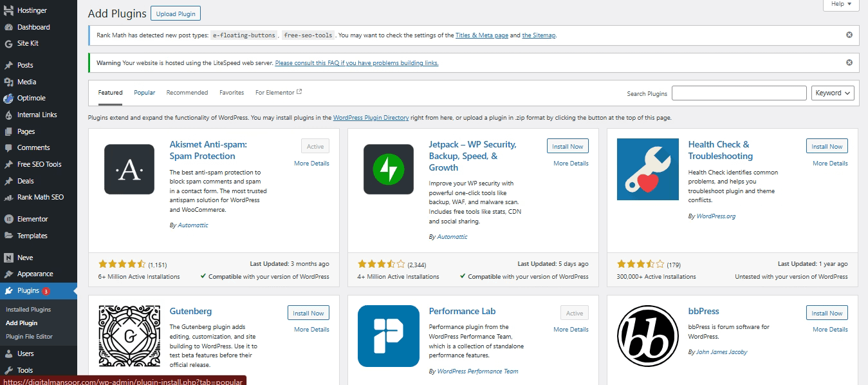The image size is (868, 385).
Task: Expand the Help dropdown
Action: [840, 4]
